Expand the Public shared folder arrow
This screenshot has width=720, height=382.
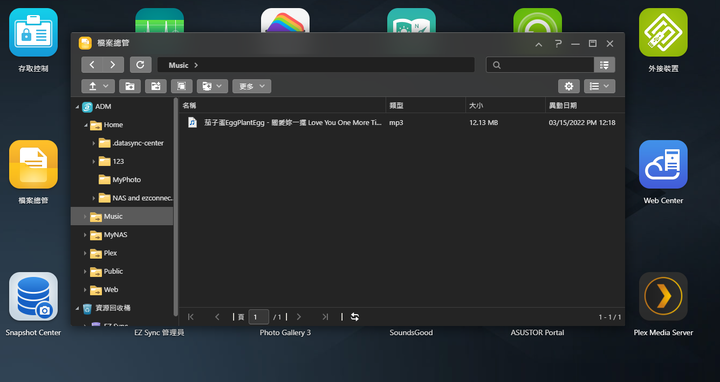tap(85, 272)
